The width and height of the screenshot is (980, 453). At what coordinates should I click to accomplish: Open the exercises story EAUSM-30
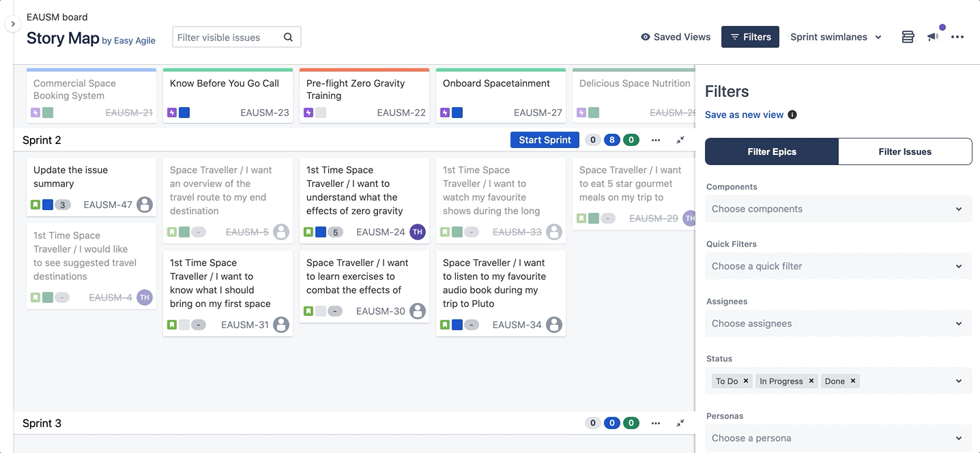(364, 287)
